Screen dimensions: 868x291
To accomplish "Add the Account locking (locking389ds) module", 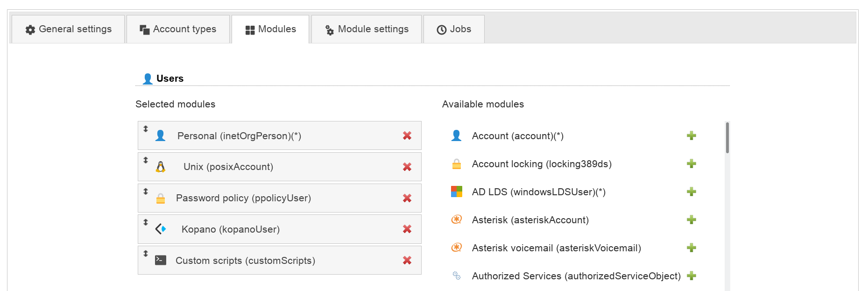I will 692,164.
